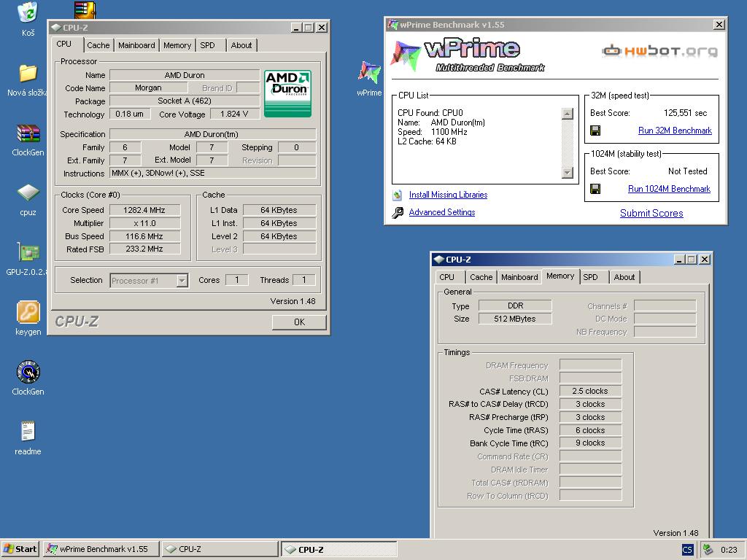Screen dimensions: 747x560
Task: Open the Start menu
Action: 20,549
